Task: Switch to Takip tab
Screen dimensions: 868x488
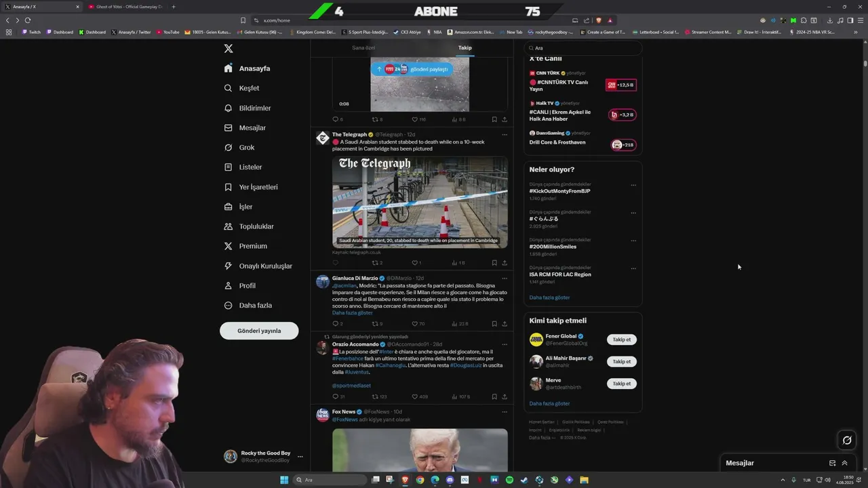Action: [x=465, y=47]
